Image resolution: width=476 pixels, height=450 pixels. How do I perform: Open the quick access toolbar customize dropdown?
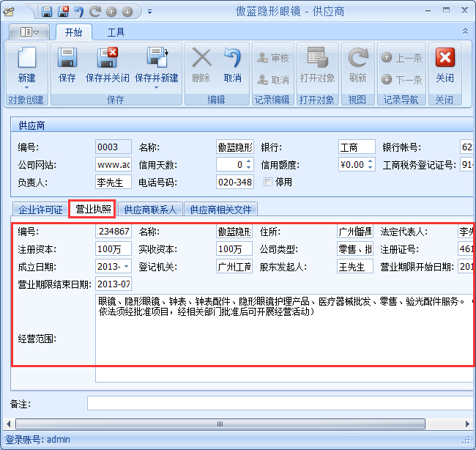[x=149, y=12]
